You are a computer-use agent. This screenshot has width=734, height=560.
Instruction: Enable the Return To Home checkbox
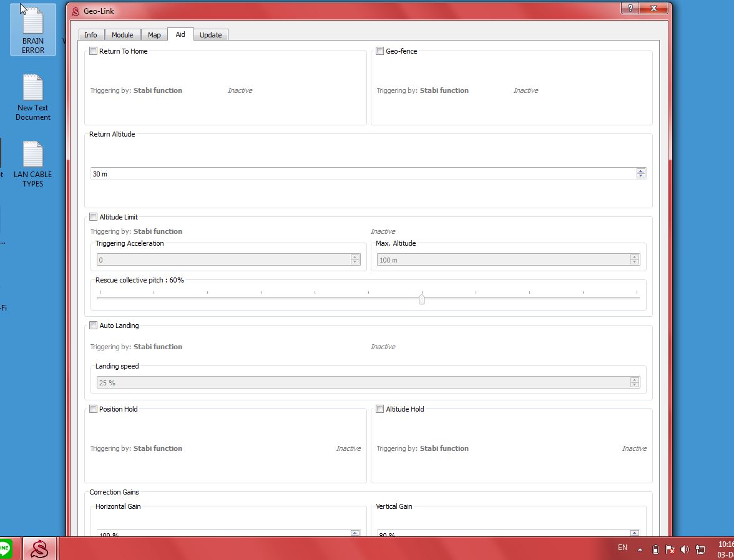coord(94,51)
